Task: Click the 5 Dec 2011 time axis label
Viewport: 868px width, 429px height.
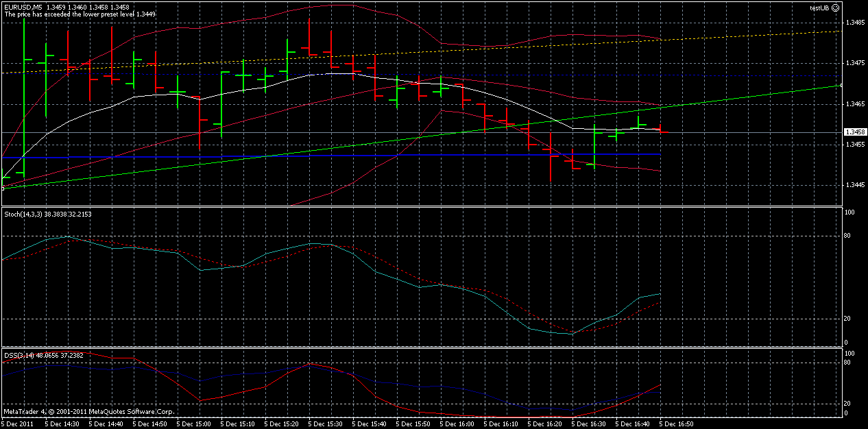Action: click(x=19, y=423)
